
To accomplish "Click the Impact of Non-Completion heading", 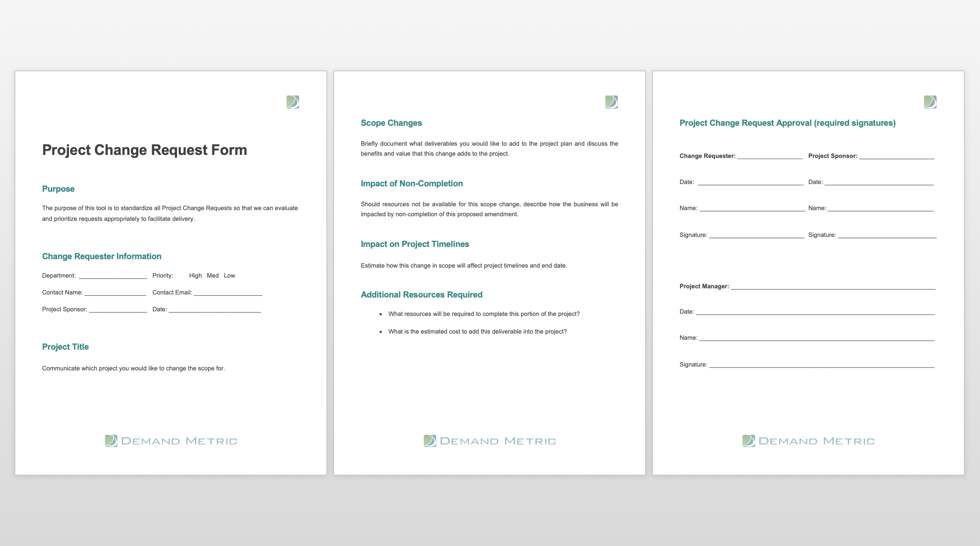I will (x=411, y=184).
